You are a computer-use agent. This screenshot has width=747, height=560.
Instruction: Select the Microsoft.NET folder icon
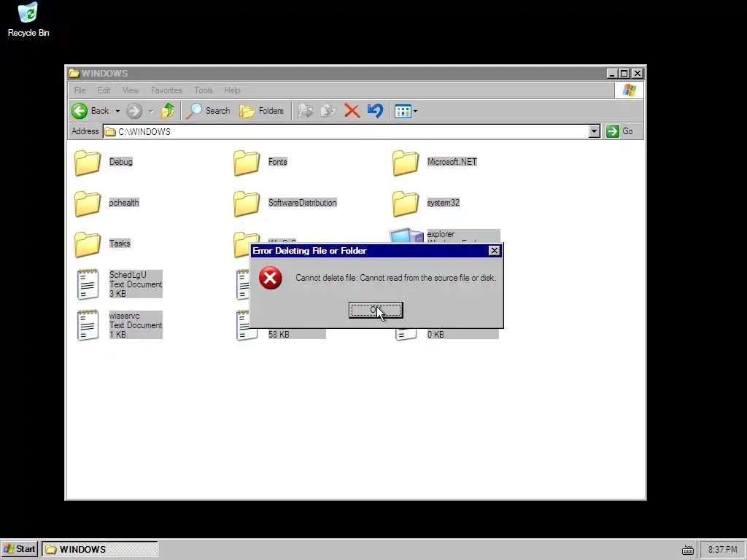pos(406,163)
